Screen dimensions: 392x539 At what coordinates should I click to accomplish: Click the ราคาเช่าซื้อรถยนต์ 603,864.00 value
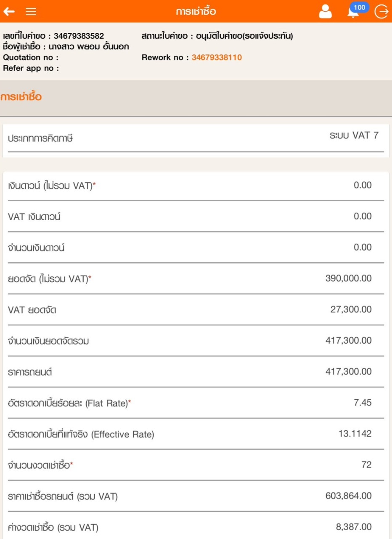tap(348, 496)
